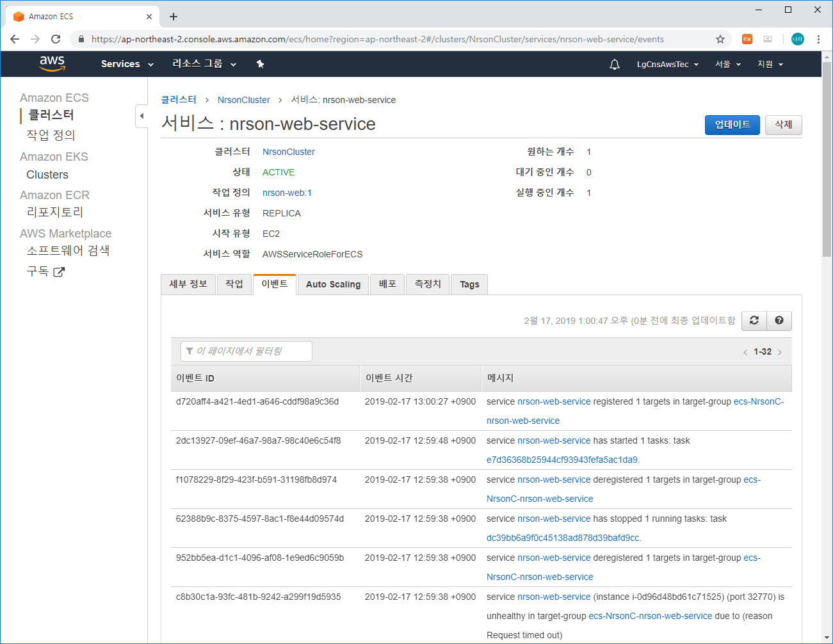Screen dimensions: 833x644
Task: Select 리포지토리 under Amazon ECR
Action: pos(55,212)
